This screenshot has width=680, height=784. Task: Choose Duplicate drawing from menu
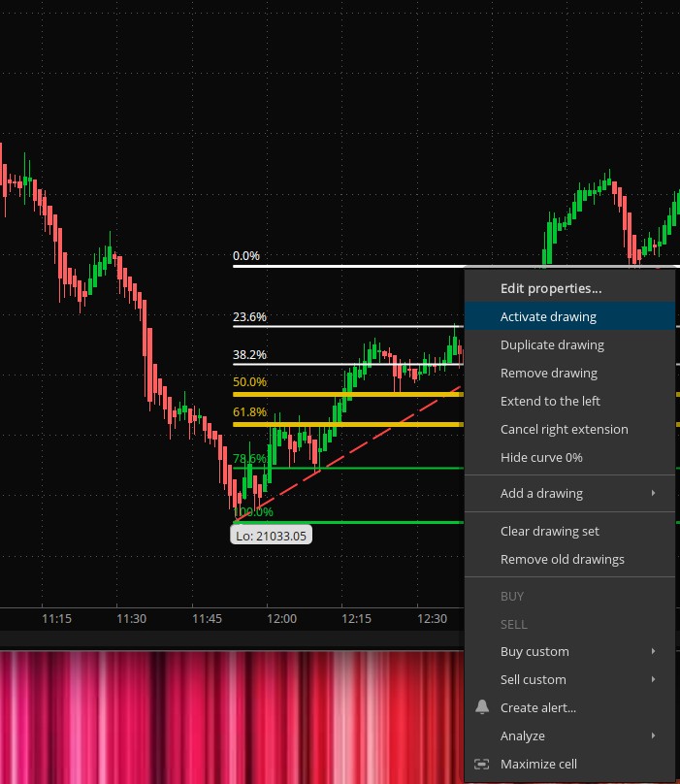569,345
